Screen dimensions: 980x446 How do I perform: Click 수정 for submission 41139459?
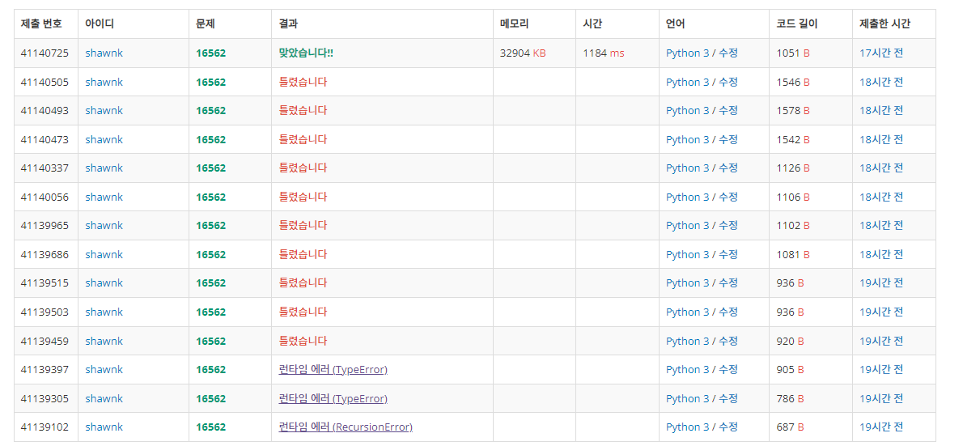(728, 341)
